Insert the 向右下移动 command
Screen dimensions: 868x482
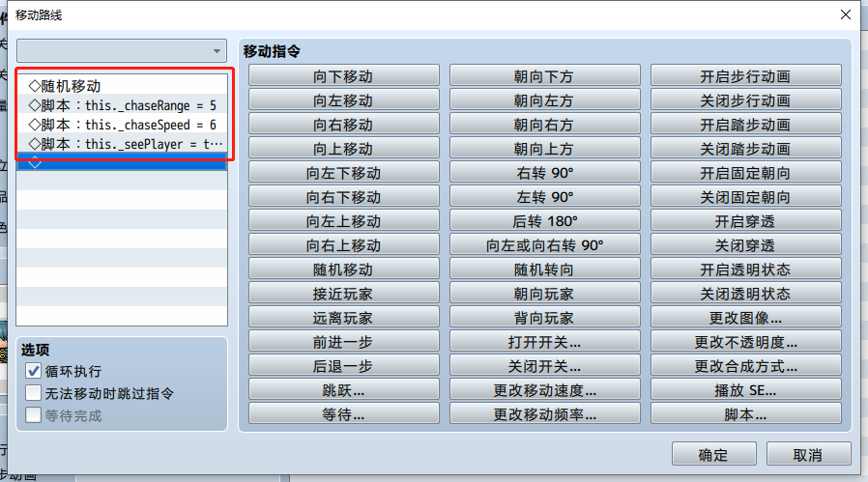click(344, 197)
